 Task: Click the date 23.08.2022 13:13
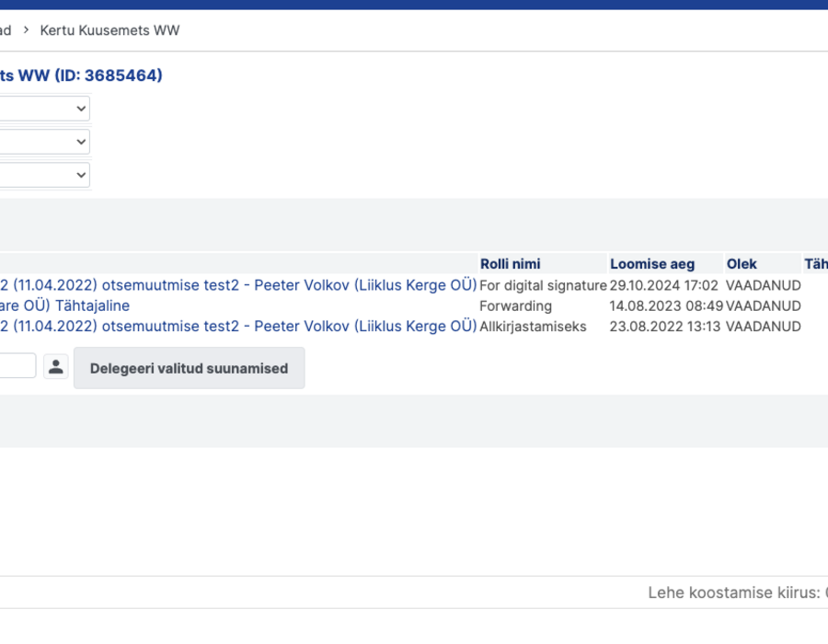665,327
